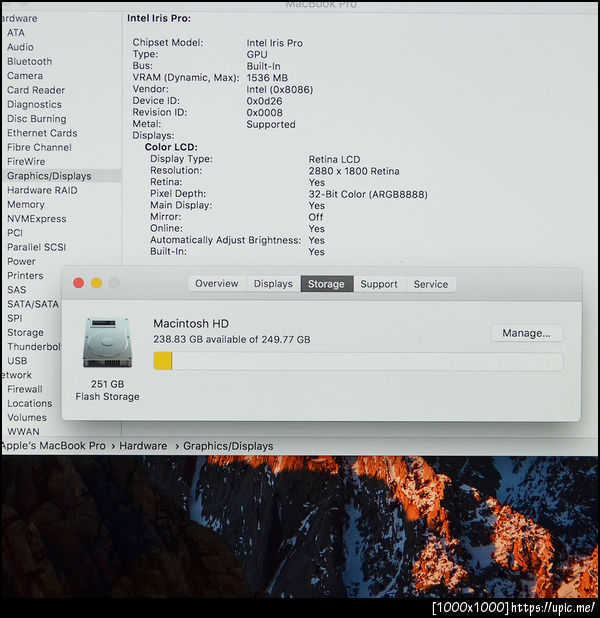Select WWAN under Network

(23, 432)
